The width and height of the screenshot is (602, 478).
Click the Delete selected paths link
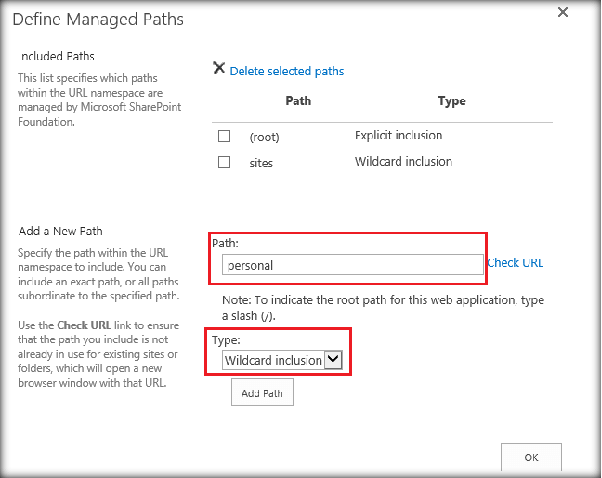[287, 71]
